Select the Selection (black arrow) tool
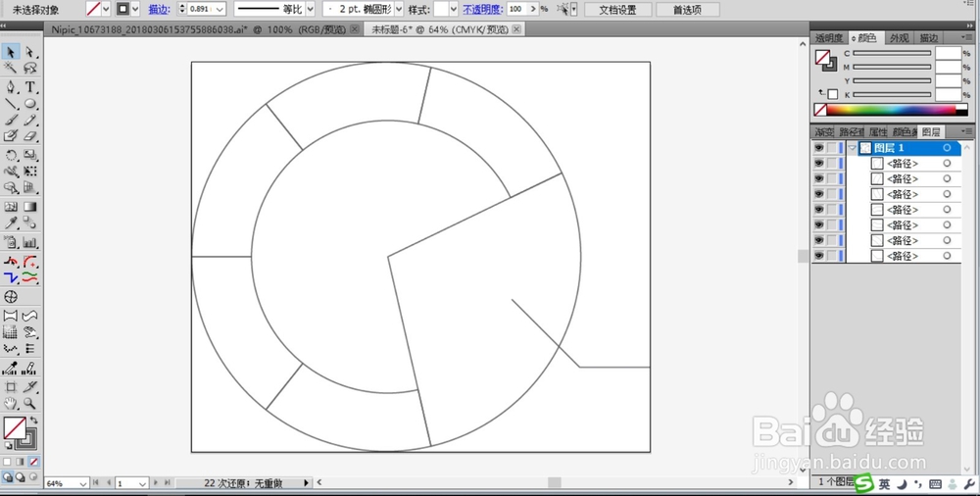 click(x=11, y=52)
